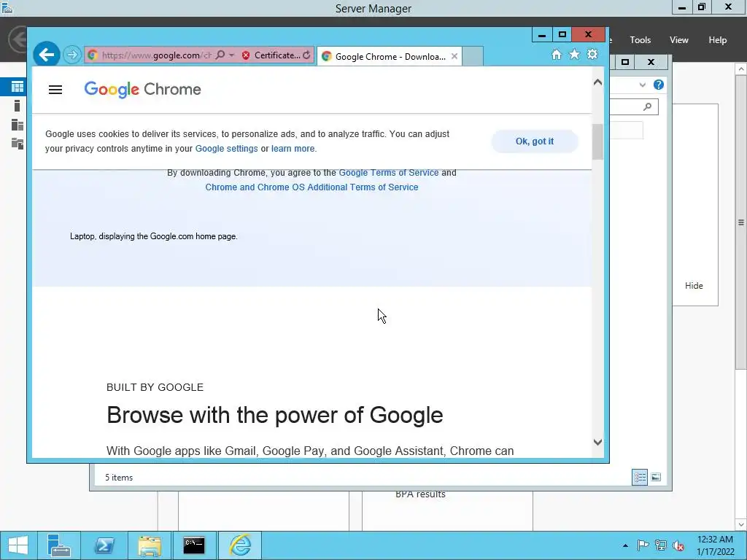The width and height of the screenshot is (747, 560).
Task: Click the network tray icon
Action: (661, 545)
